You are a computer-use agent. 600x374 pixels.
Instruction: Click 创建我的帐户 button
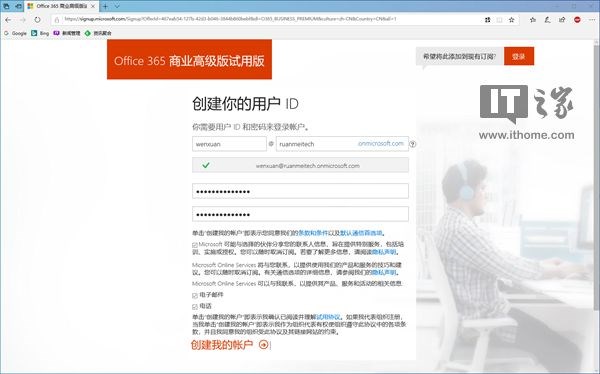point(230,345)
